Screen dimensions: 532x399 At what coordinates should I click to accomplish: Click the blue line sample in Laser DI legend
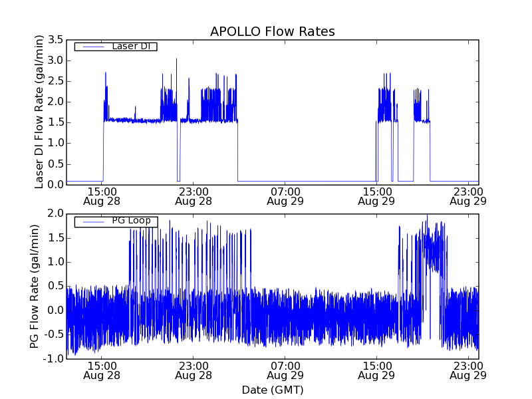coord(92,47)
